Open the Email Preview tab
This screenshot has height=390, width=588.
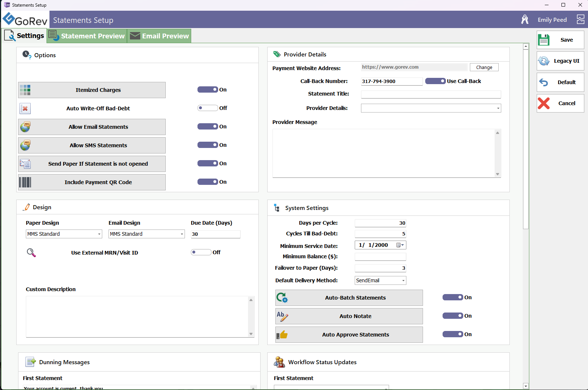click(159, 36)
